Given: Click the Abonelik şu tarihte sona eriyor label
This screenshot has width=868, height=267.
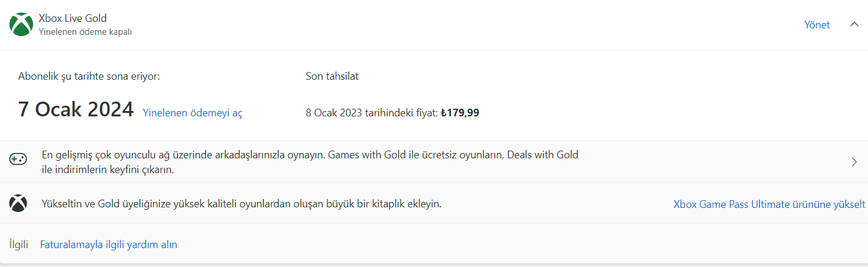Looking at the screenshot, I should coord(89,76).
